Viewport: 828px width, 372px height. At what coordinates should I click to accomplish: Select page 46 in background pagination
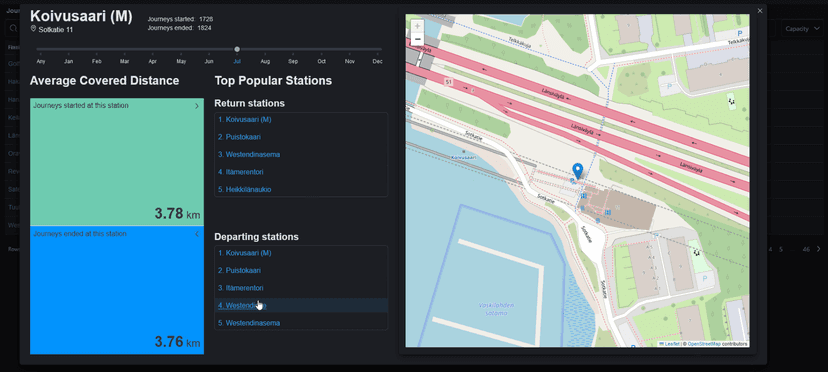[x=806, y=249]
